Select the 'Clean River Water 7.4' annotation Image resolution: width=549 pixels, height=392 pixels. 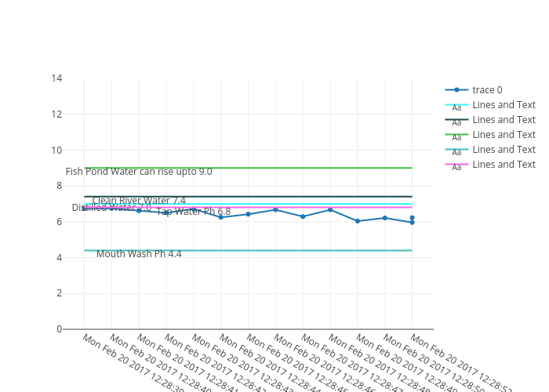coord(139,201)
